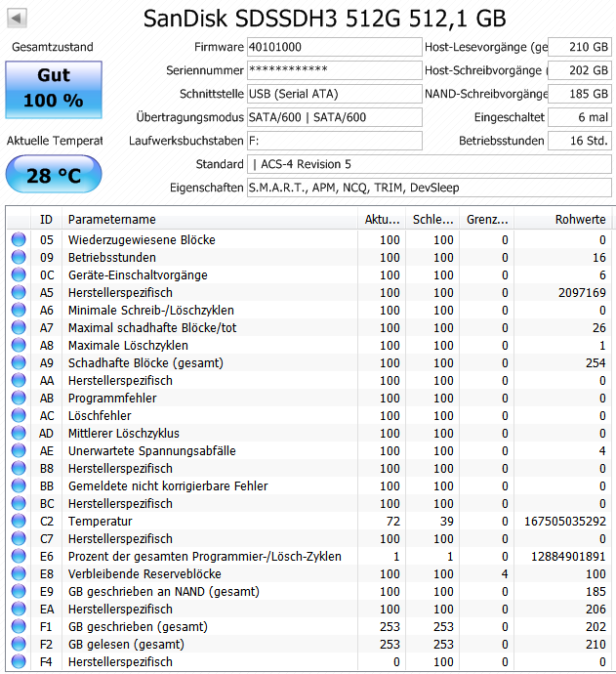Select the Maximale Löschzyklen row text
This screenshot has width=616, height=674.
(x=128, y=346)
